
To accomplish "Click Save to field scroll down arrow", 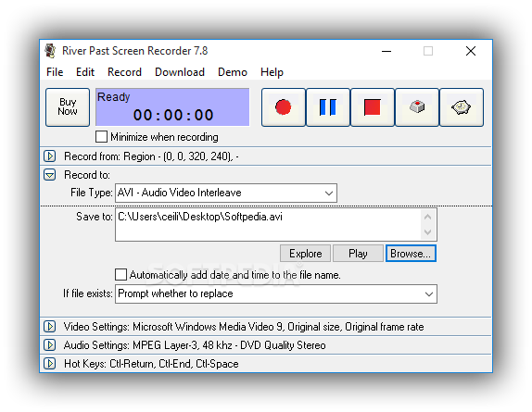I will click(x=428, y=232).
